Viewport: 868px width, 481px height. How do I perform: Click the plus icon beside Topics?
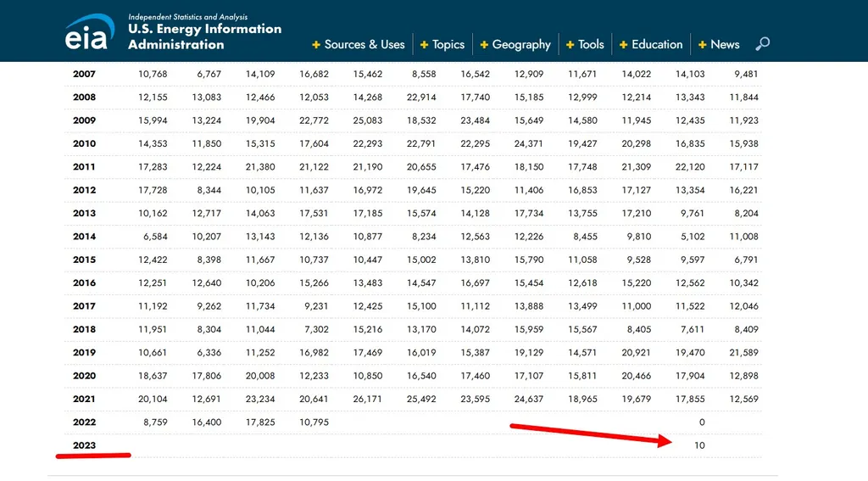click(425, 45)
